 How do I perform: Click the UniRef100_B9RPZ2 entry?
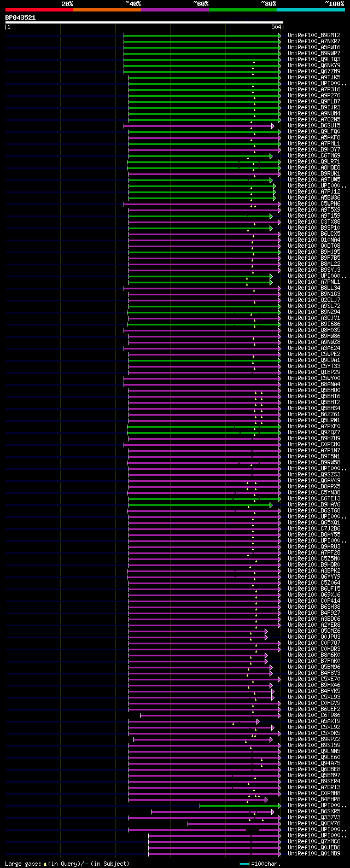pyautogui.click(x=314, y=739)
